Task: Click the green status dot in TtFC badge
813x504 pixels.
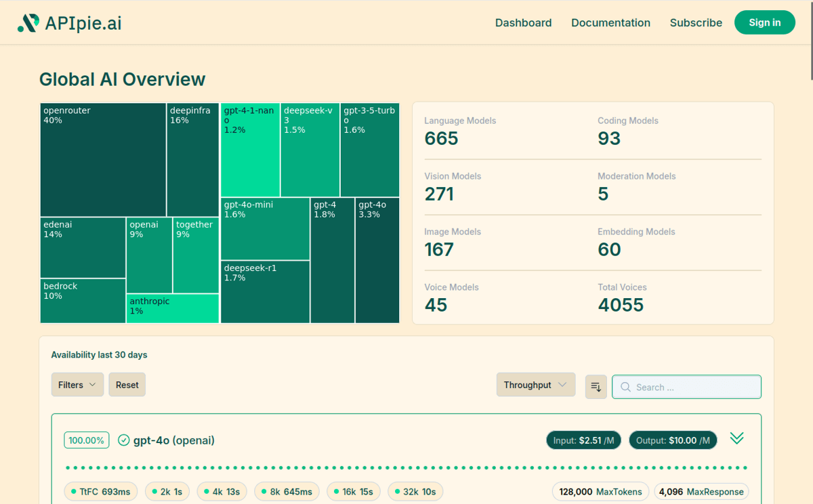Action: [72, 491]
